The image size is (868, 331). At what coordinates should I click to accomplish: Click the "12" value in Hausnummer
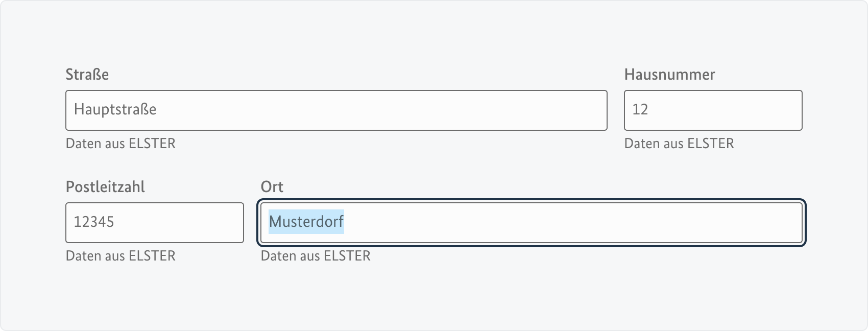point(640,109)
